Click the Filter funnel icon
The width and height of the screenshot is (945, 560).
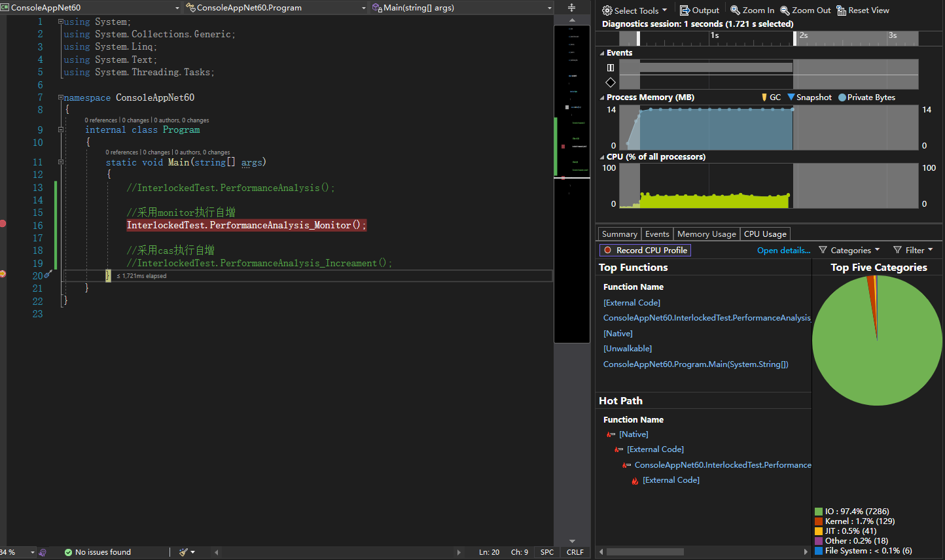(897, 250)
